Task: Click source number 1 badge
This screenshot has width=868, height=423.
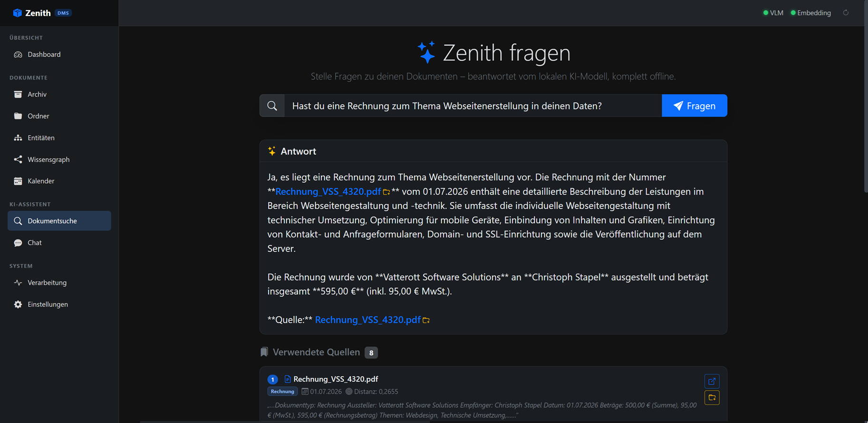Action: tap(272, 379)
